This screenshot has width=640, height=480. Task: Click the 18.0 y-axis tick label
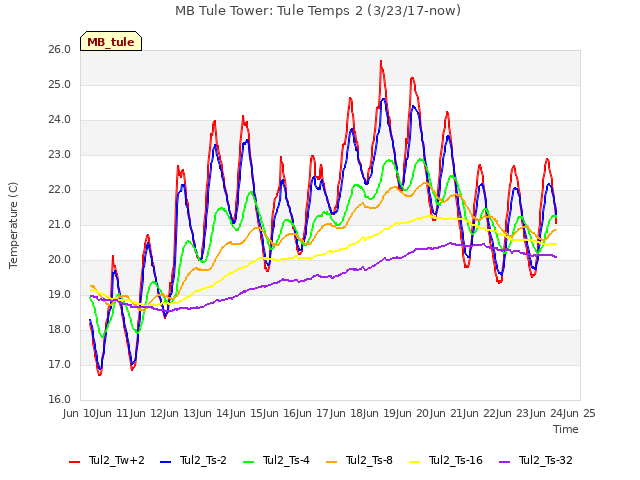click(60, 330)
